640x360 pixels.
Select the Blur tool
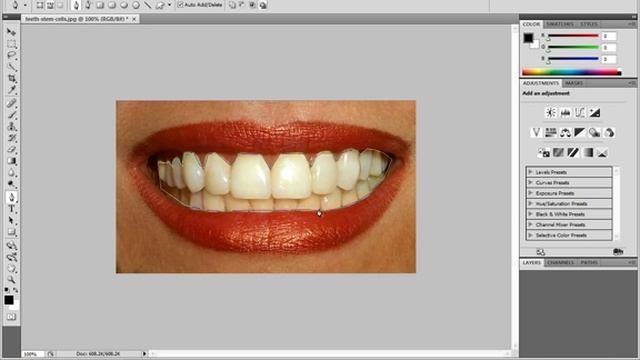(x=11, y=173)
